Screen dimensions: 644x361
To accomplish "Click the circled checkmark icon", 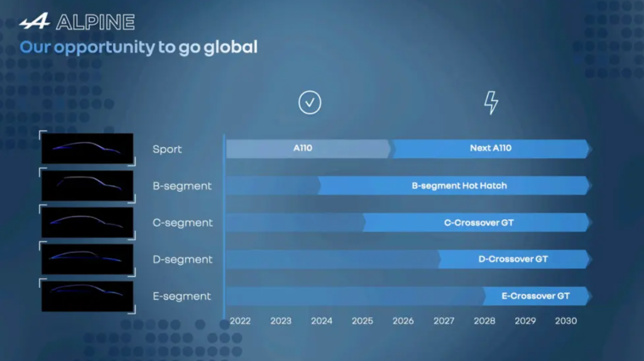I will [310, 102].
